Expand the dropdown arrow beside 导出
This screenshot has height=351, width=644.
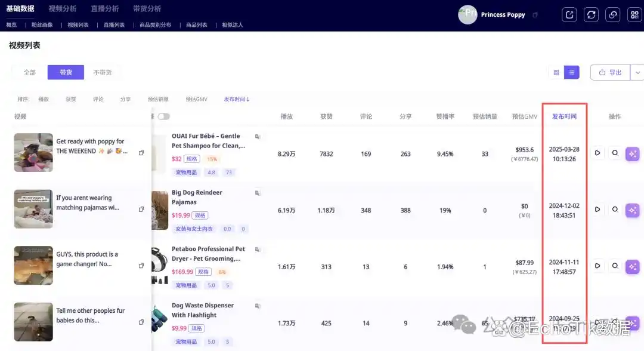(x=637, y=72)
